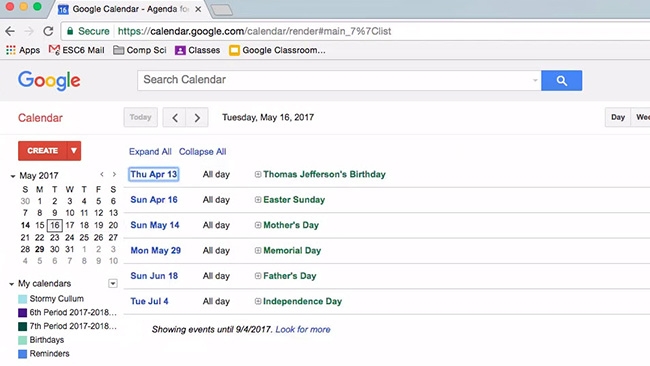Toggle Stormy Cullum calendar color box
The image size is (650, 366).
coord(22,299)
